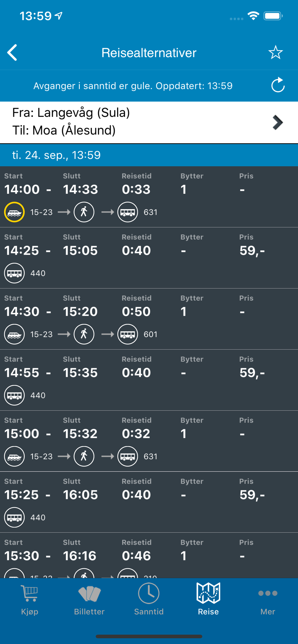This screenshot has height=644, width=298.
Task: Tap the date header ti. 24. sep.
Action: 57,155
